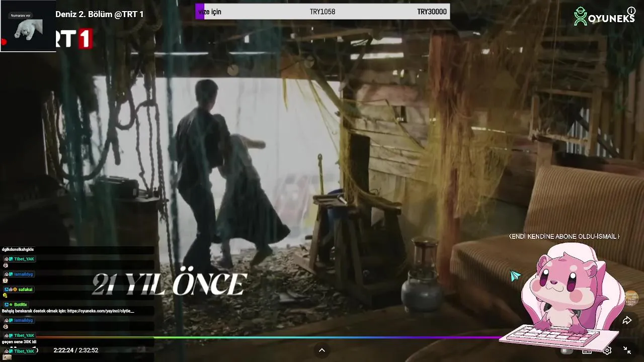This screenshot has height=362, width=644.
Task: Click chat message 'geçen sene 30K idi'
Action: 19,342
